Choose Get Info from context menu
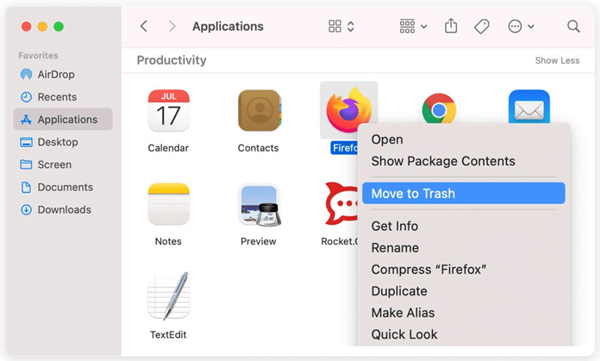The image size is (600, 361). click(463, 226)
